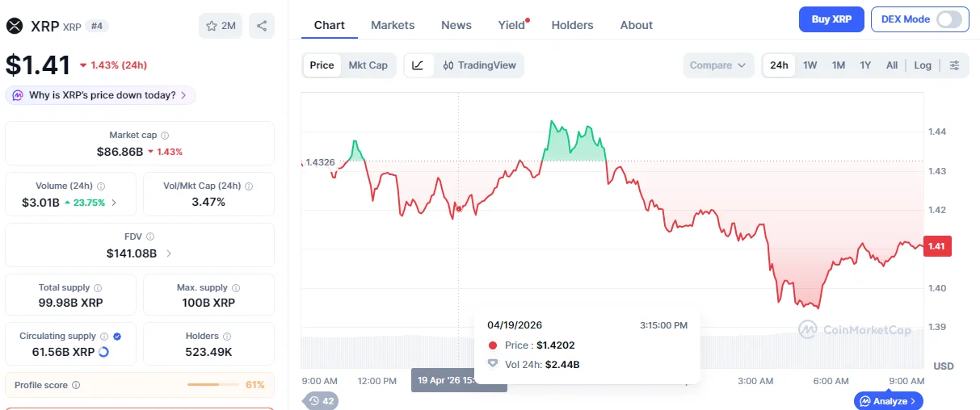This screenshot has width=980, height=410.
Task: Click the #4 rank badge
Action: click(x=97, y=26)
